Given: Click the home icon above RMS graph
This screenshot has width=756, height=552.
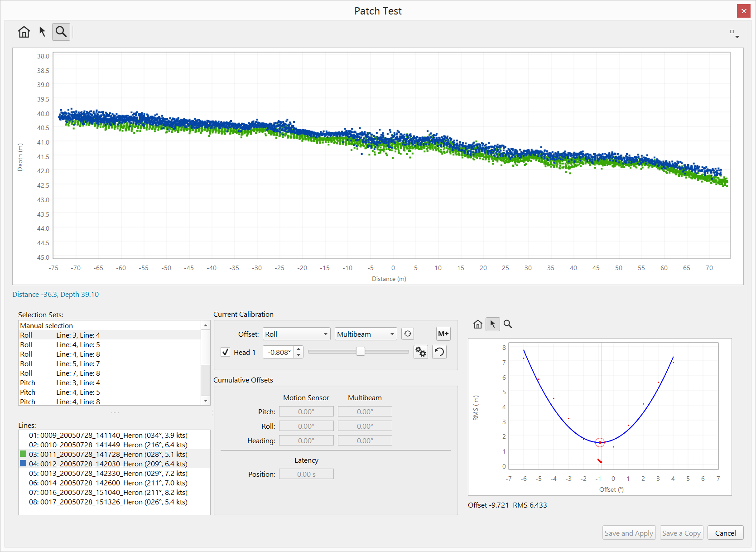Looking at the screenshot, I should tap(478, 324).
